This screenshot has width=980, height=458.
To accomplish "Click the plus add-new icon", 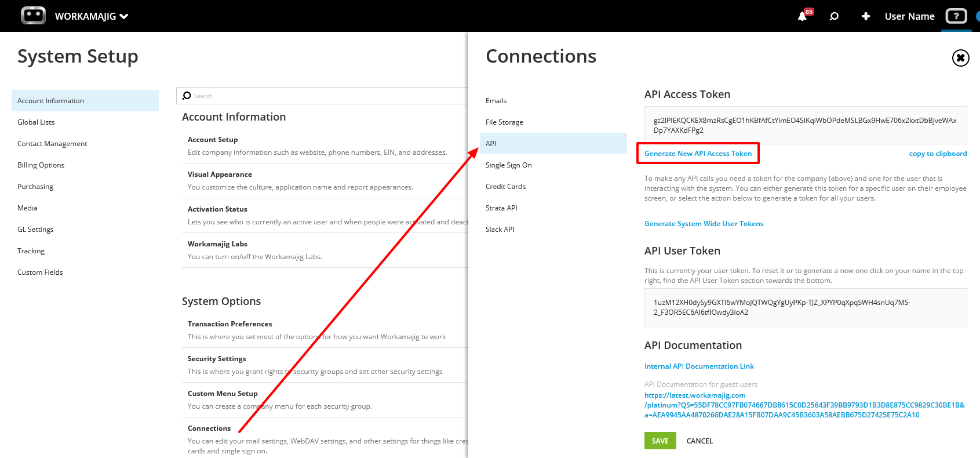I will coord(866,16).
